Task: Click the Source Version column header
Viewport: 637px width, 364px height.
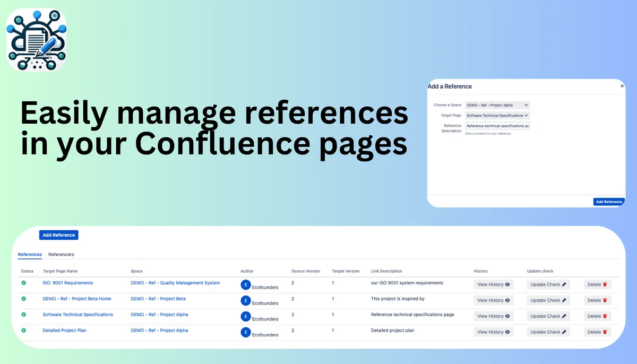Action: (x=306, y=271)
